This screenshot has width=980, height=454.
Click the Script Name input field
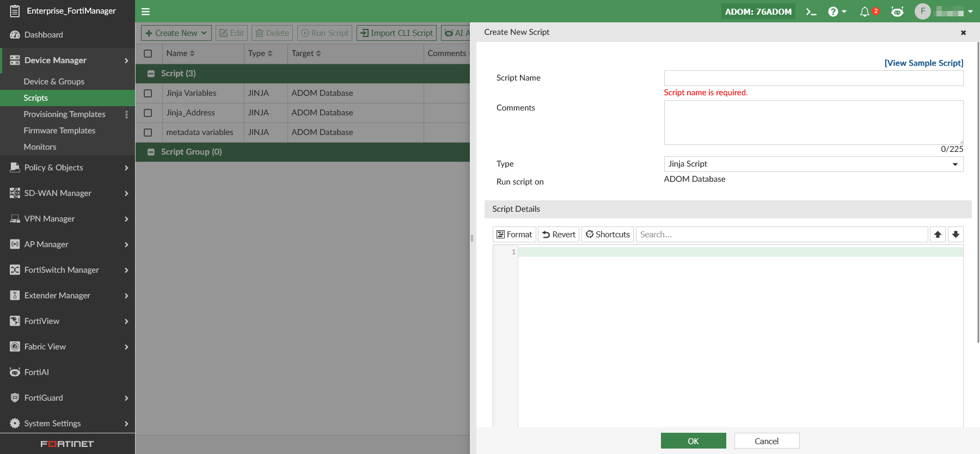pos(813,78)
